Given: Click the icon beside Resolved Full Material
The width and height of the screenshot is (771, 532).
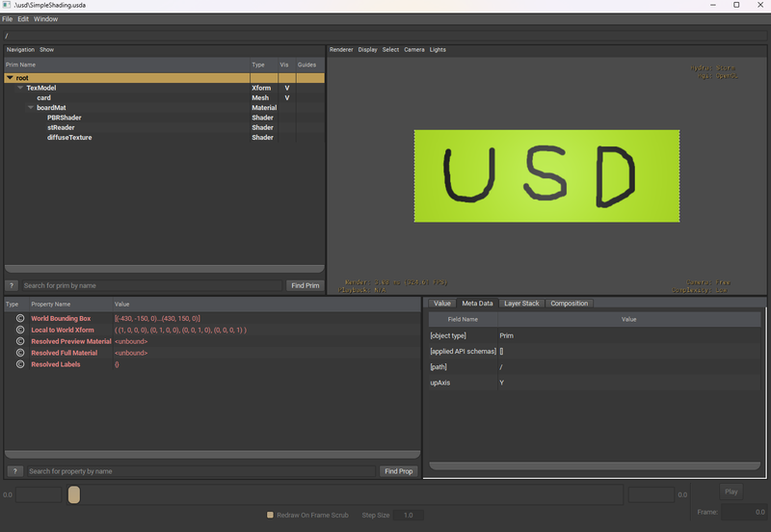Looking at the screenshot, I should click(19, 353).
